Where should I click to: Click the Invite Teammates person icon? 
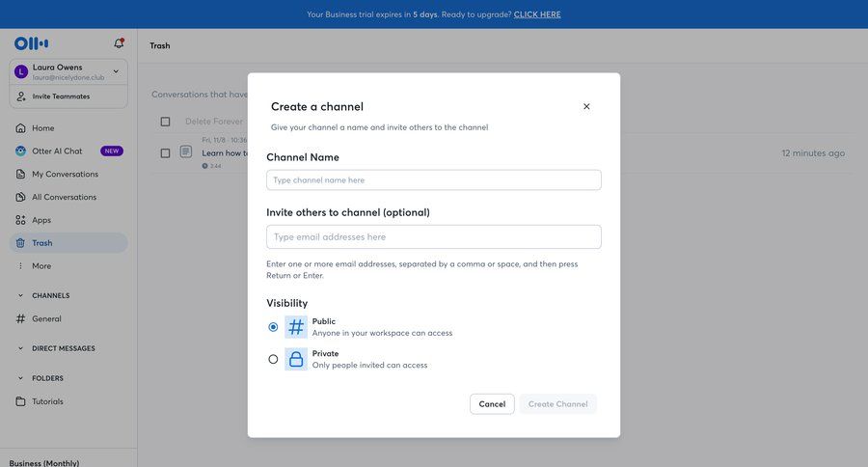coord(21,96)
